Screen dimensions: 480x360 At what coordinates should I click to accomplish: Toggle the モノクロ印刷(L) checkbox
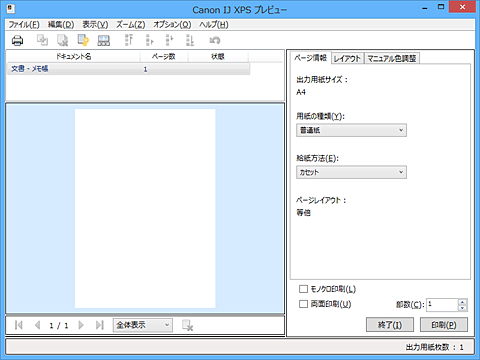(303, 289)
